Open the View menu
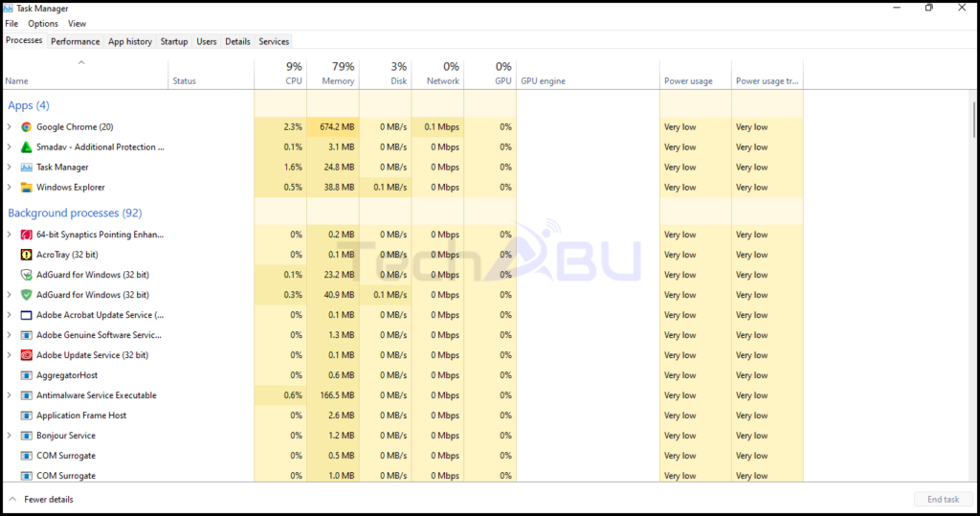The height and width of the screenshot is (516, 980). tap(77, 24)
